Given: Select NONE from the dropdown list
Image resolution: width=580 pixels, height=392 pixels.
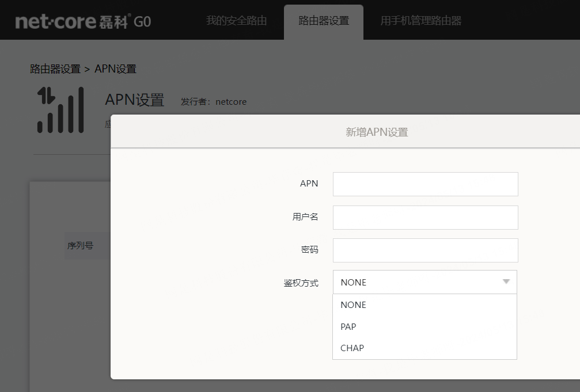Looking at the screenshot, I should [424, 305].
